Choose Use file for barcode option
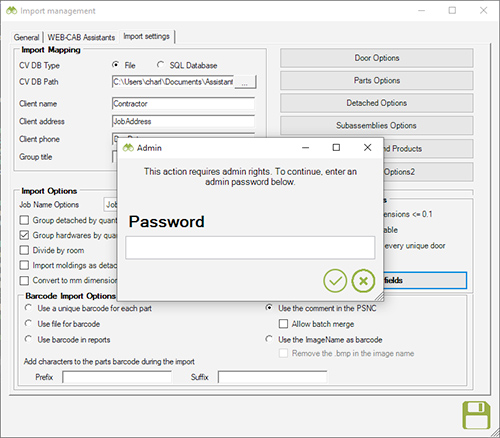This screenshot has height=438, width=500. coord(28,323)
